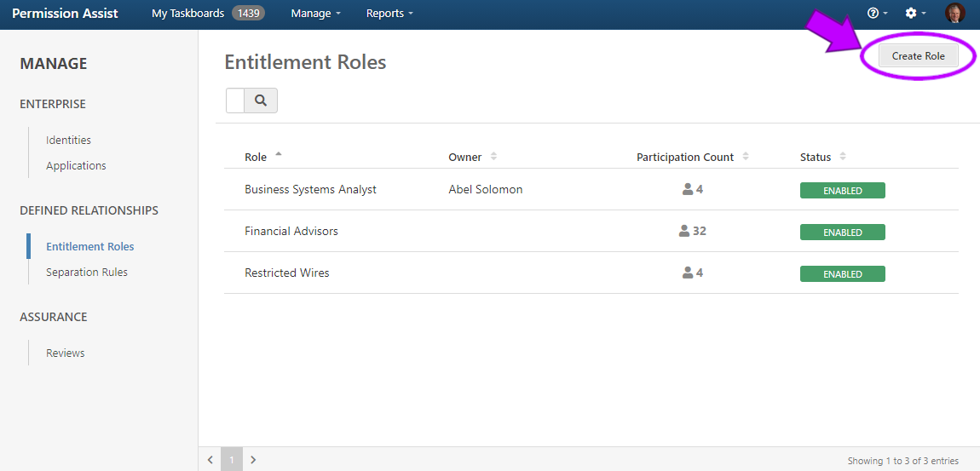Viewport: 980px width, 471px height.
Task: Click the search input field
Action: point(235,101)
